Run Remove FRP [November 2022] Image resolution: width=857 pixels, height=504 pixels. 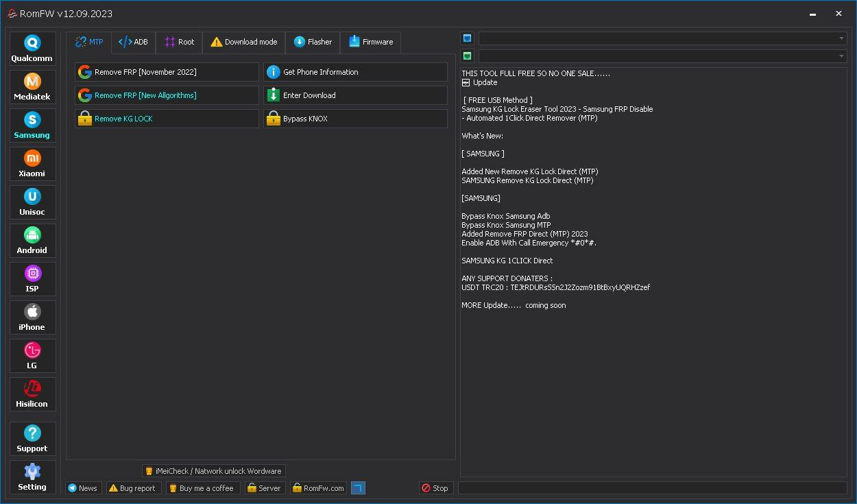[x=167, y=72]
